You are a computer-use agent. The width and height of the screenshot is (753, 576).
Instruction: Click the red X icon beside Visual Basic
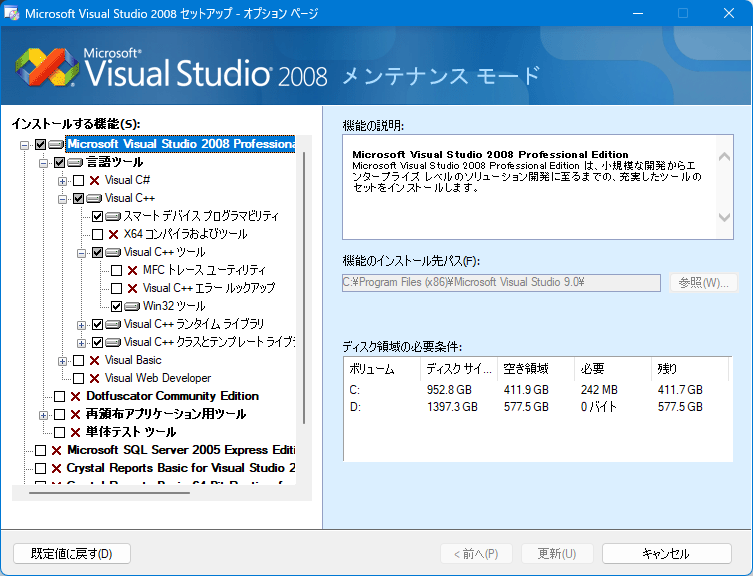(95, 361)
